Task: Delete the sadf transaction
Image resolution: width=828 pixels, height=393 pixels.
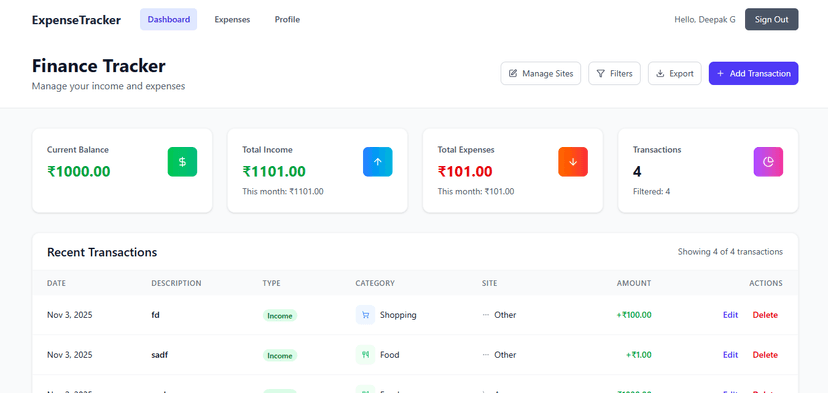Action: pos(765,355)
